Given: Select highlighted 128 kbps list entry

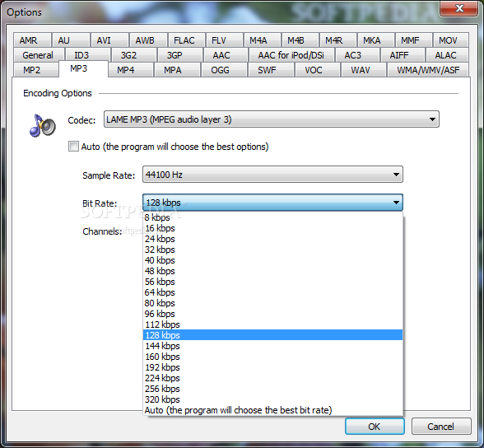Looking at the screenshot, I should point(273,335).
